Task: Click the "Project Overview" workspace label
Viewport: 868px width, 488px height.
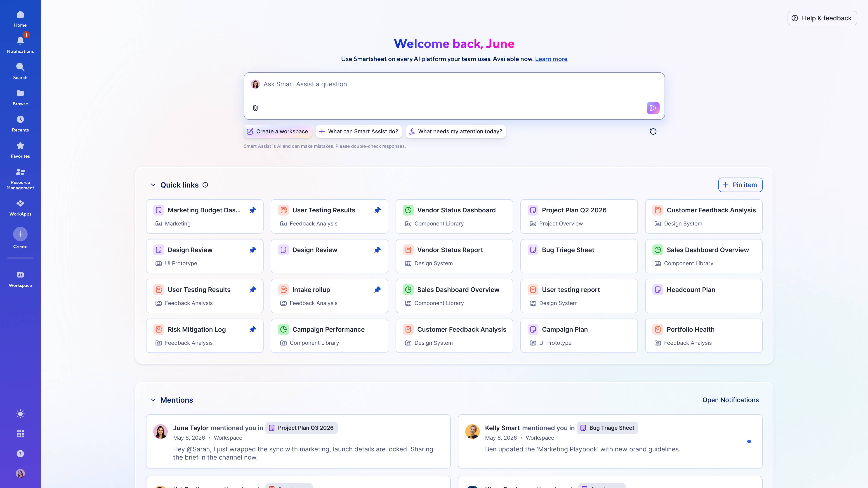Action: (561, 224)
